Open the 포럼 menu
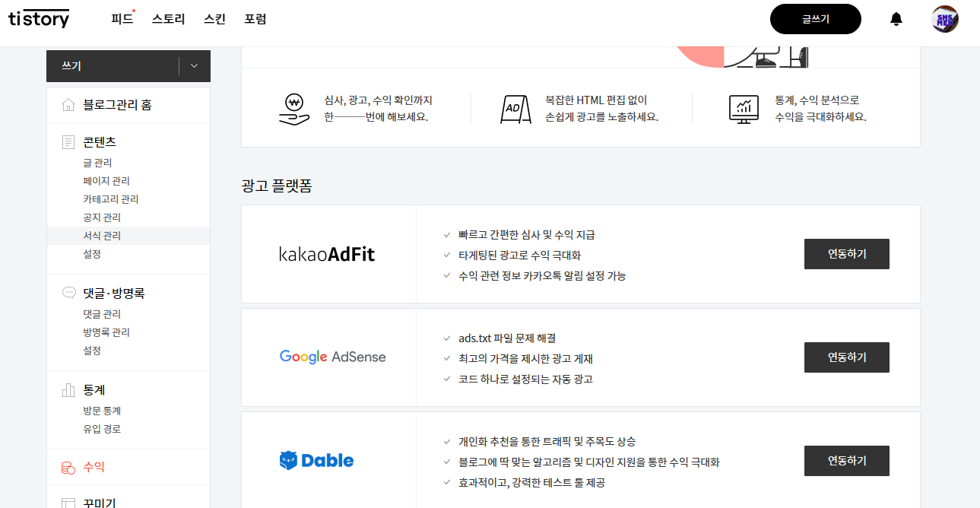The image size is (980, 508). (x=255, y=19)
